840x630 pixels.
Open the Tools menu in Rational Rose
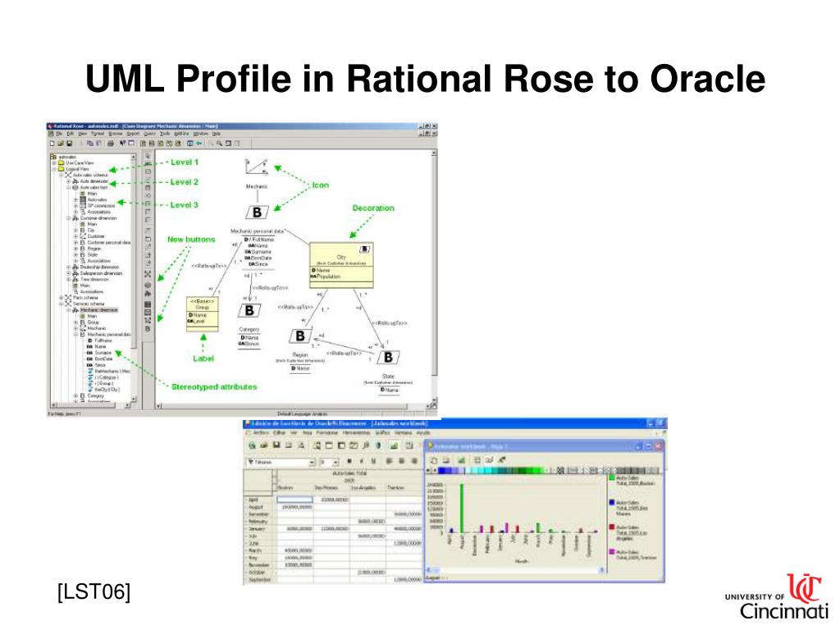click(x=165, y=134)
